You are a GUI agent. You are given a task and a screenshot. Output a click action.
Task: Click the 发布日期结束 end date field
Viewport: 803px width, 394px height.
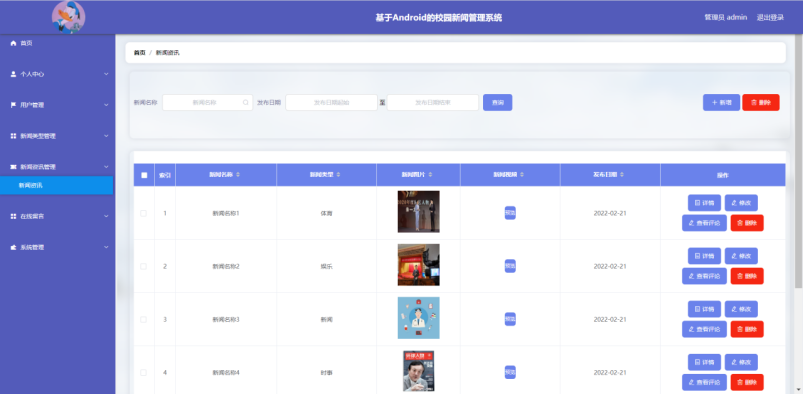(433, 102)
